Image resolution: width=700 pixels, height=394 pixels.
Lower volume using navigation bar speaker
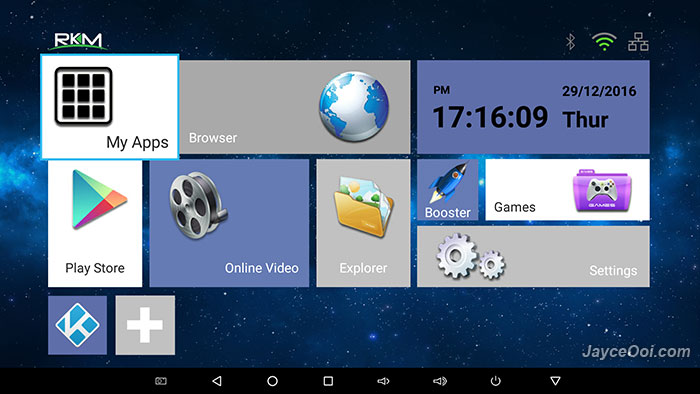(383, 381)
